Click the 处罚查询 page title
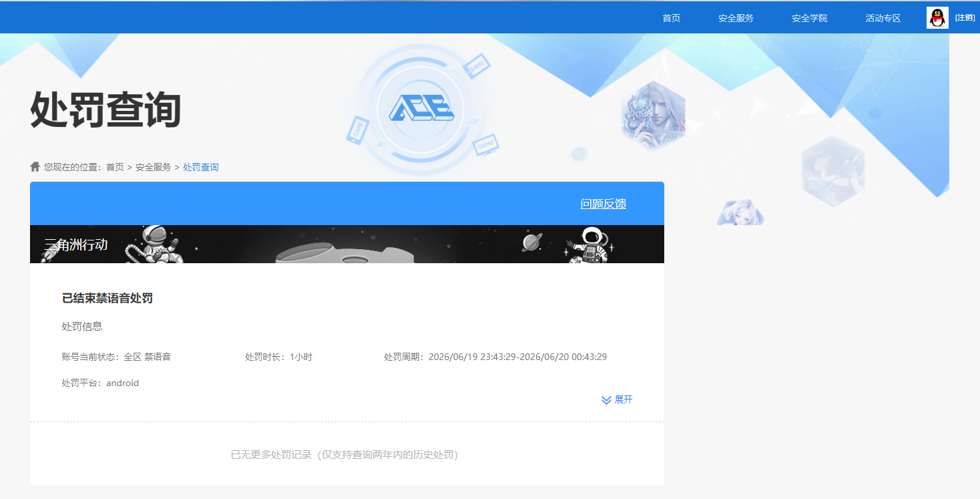 pos(105,110)
